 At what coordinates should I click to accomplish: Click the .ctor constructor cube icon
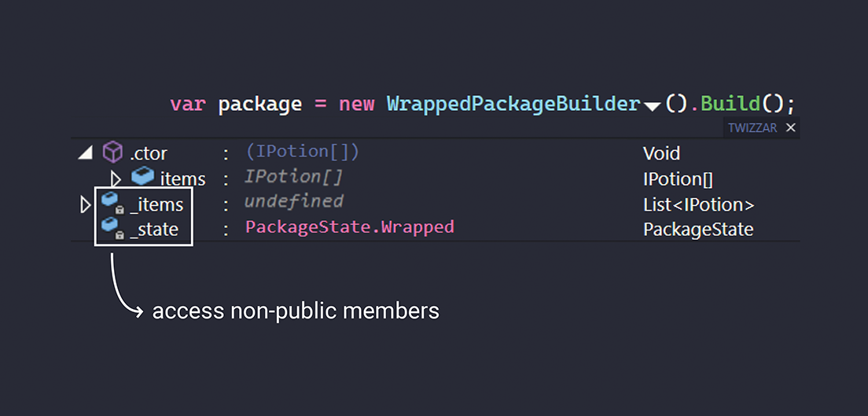pos(113,152)
